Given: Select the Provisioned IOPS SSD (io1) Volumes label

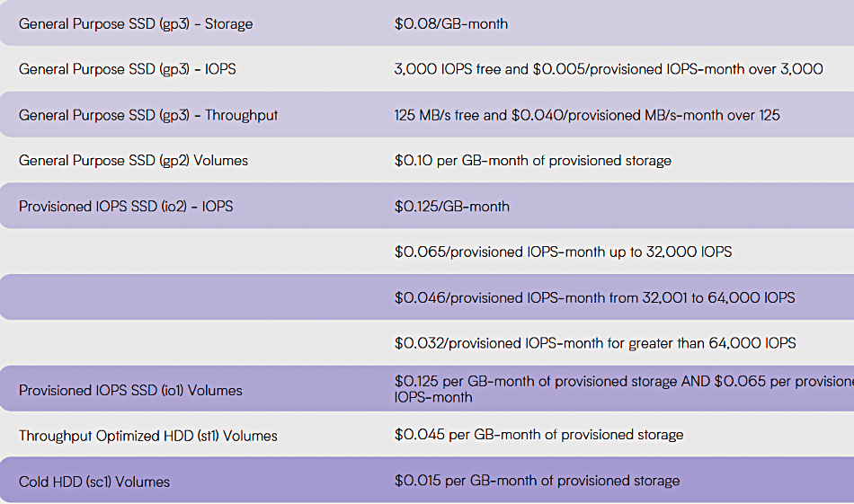Looking at the screenshot, I should click(x=130, y=391).
